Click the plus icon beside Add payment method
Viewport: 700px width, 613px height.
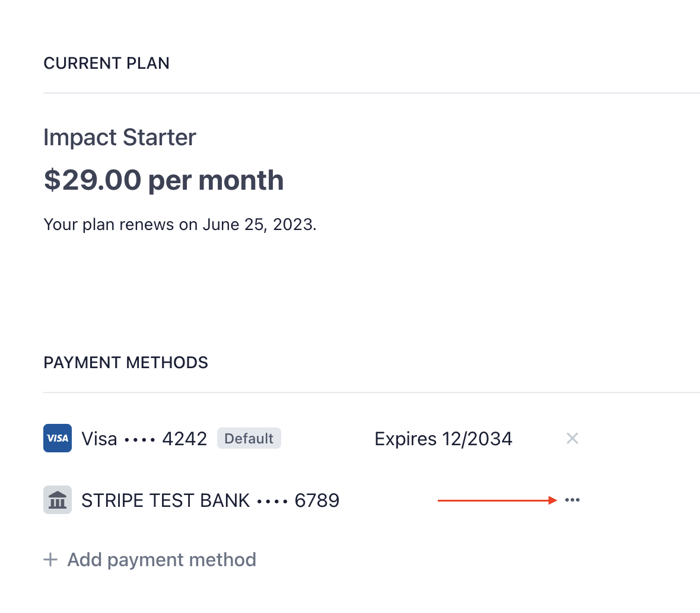pyautogui.click(x=50, y=560)
